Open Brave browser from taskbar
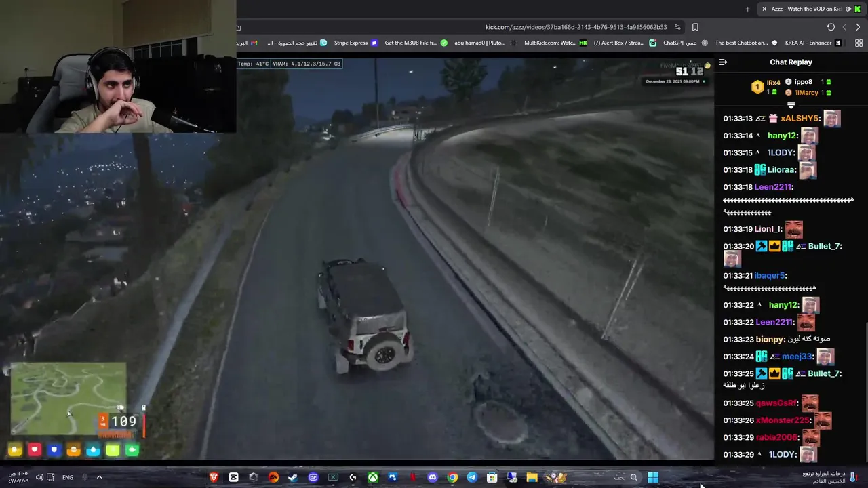The width and height of the screenshot is (868, 488). [214, 477]
